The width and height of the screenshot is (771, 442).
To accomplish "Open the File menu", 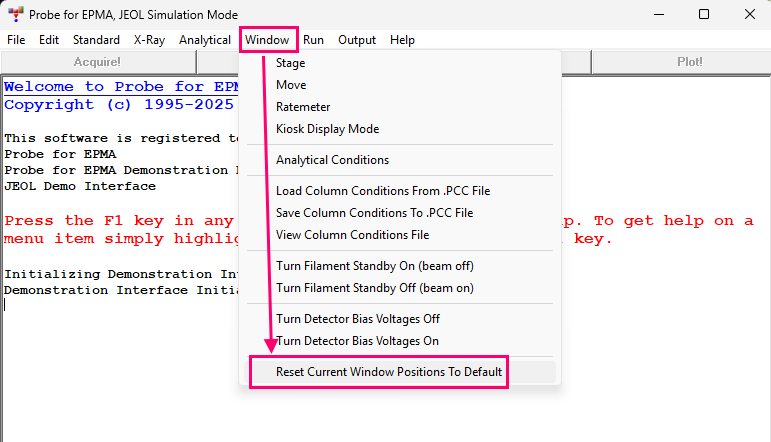I will pos(16,40).
